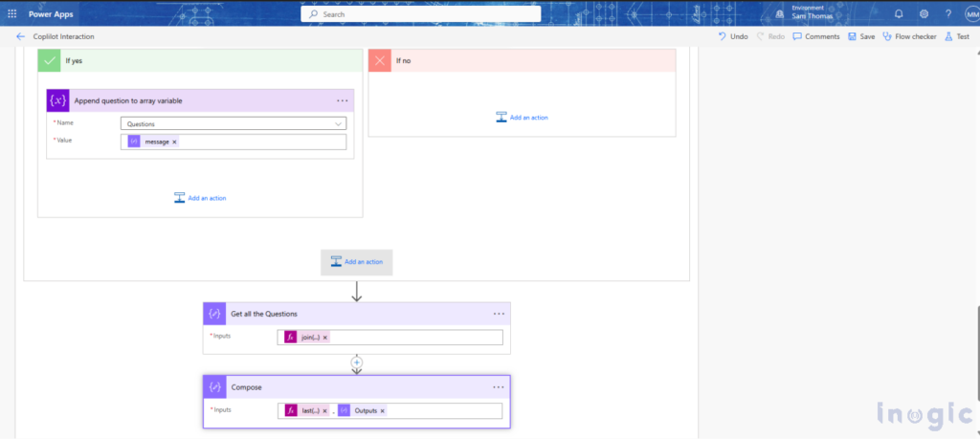The image size is (980, 439).
Task: Click the vertical scrollbar thumb
Action: click(977, 353)
